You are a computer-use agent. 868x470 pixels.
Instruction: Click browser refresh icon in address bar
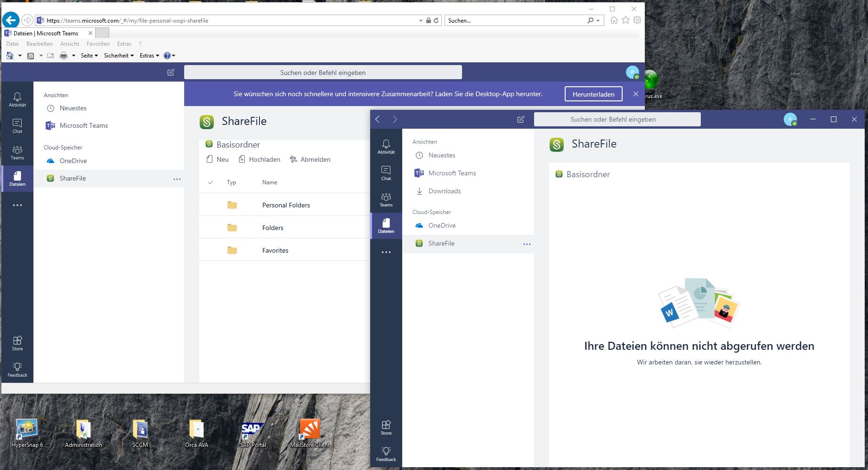coord(436,20)
